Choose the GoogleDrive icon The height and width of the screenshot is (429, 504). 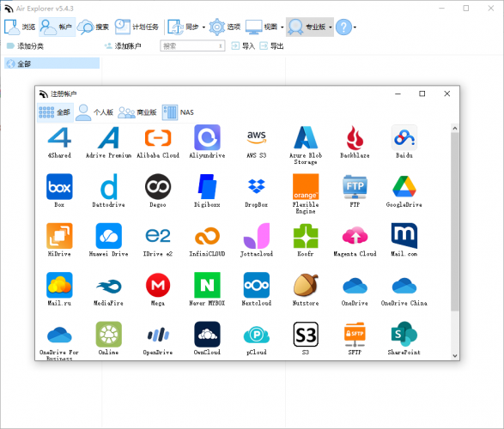click(404, 187)
